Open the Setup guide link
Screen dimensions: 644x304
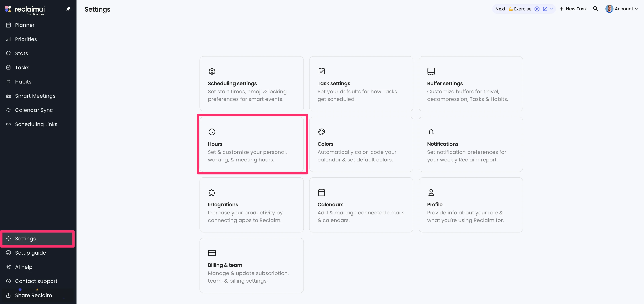(x=30, y=253)
